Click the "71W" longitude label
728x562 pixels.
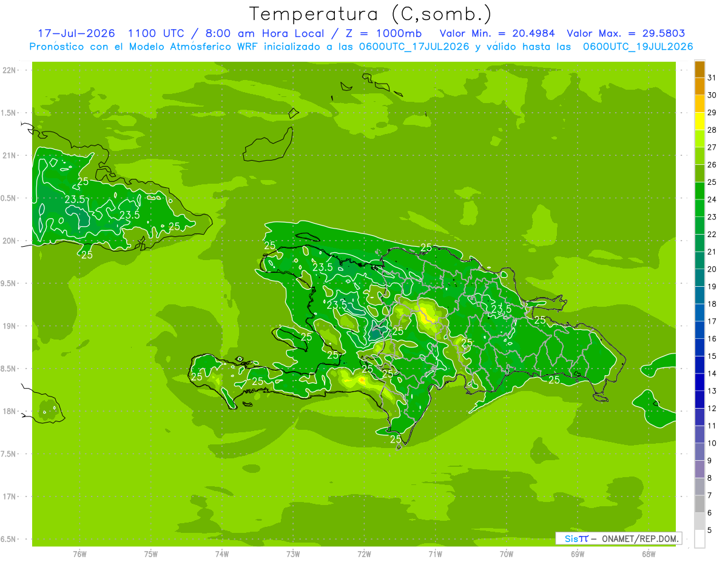(435, 554)
